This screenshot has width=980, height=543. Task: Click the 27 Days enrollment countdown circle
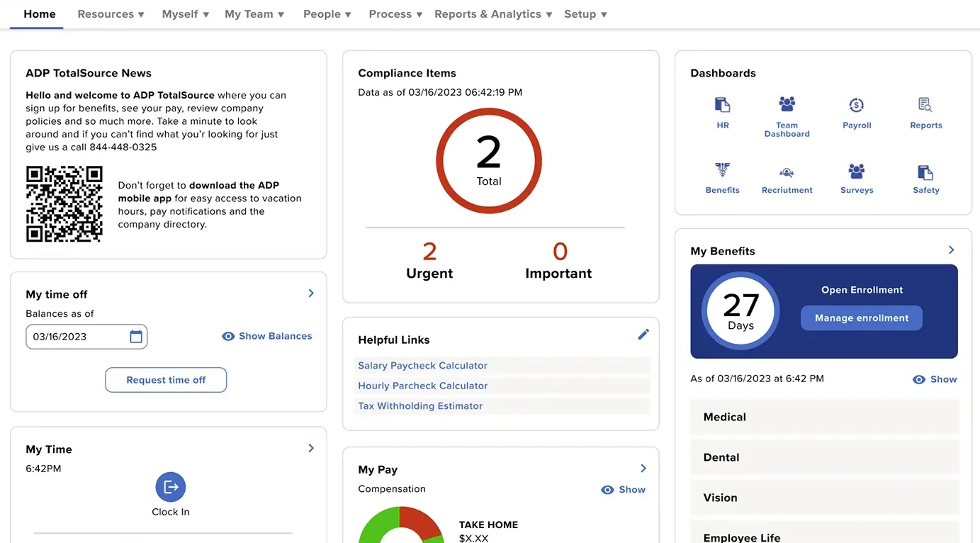click(x=740, y=312)
